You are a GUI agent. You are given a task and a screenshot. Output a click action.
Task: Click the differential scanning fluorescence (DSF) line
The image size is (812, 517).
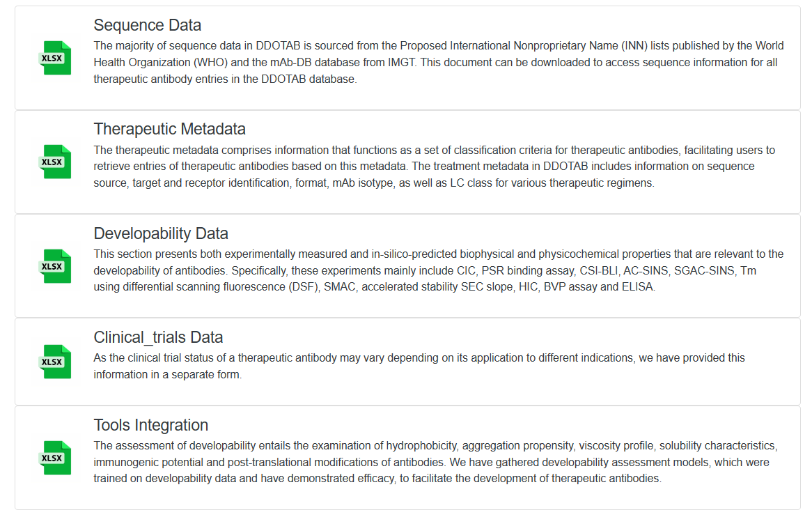point(375,287)
